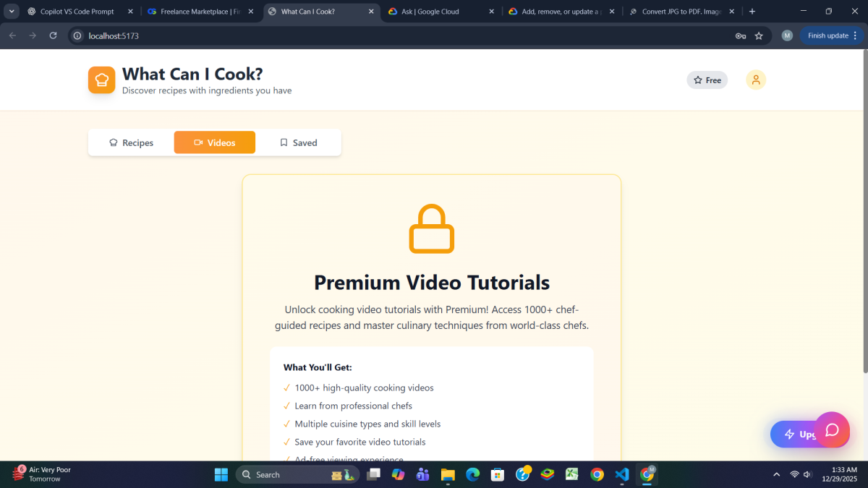Switch to the Recipes tab
The height and width of the screenshot is (488, 868).
click(x=131, y=142)
